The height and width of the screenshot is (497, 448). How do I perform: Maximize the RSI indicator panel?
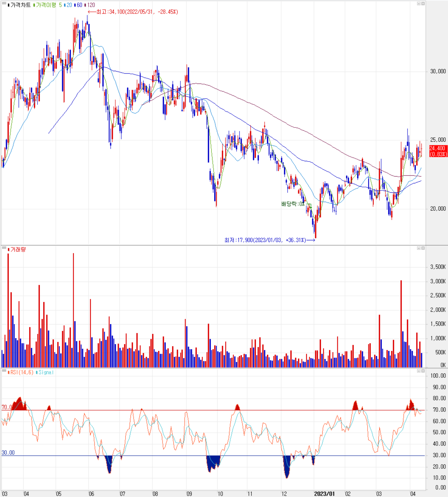point(419,371)
